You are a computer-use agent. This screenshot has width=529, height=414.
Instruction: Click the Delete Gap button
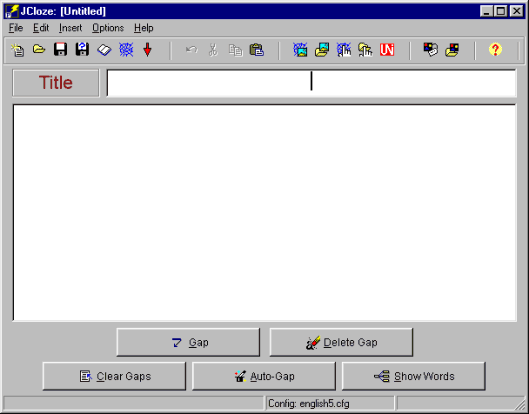click(341, 342)
